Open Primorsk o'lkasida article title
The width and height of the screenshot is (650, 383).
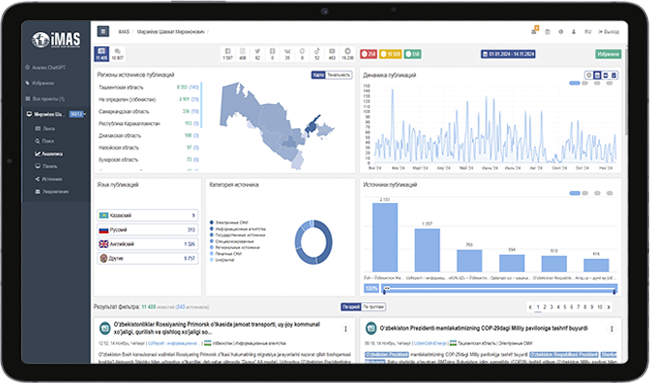pos(217,328)
